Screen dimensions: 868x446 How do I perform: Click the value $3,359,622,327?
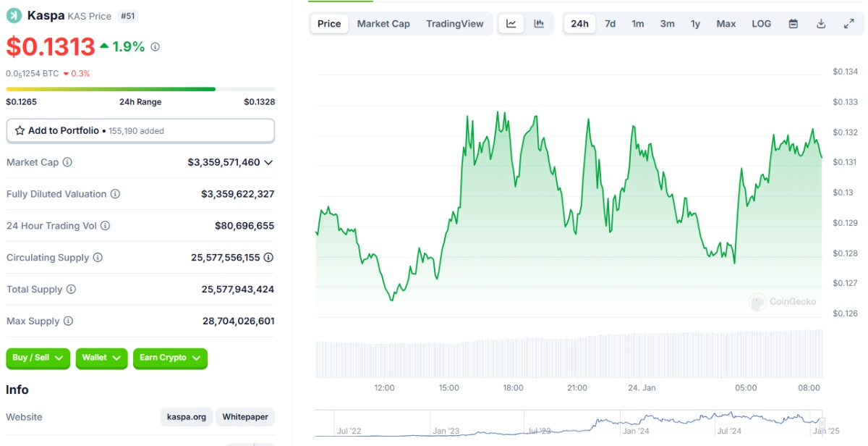point(238,194)
